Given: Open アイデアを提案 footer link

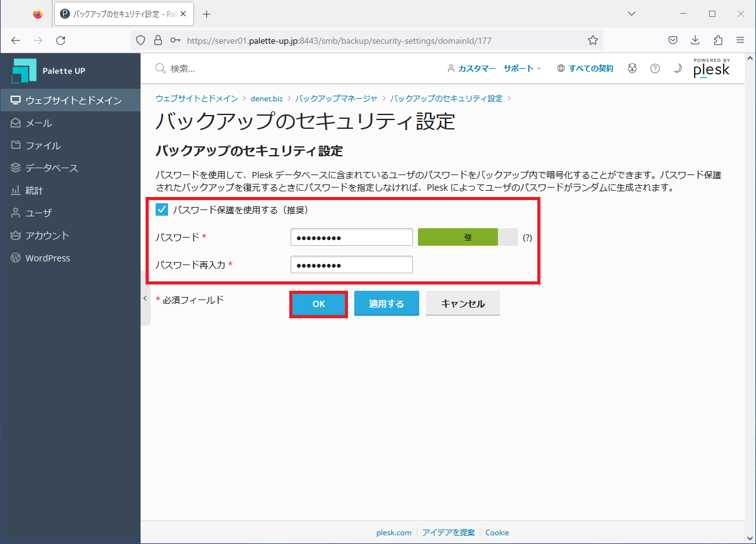Looking at the screenshot, I should click(x=449, y=533).
